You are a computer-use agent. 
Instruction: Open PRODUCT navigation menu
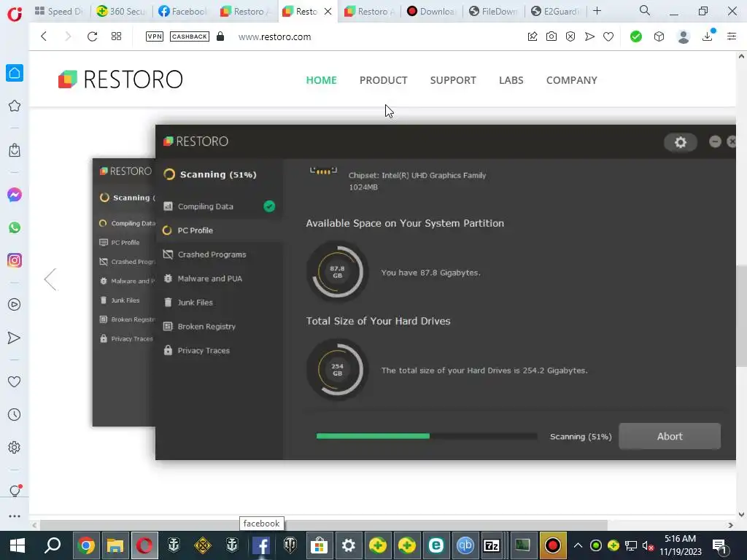384,80
